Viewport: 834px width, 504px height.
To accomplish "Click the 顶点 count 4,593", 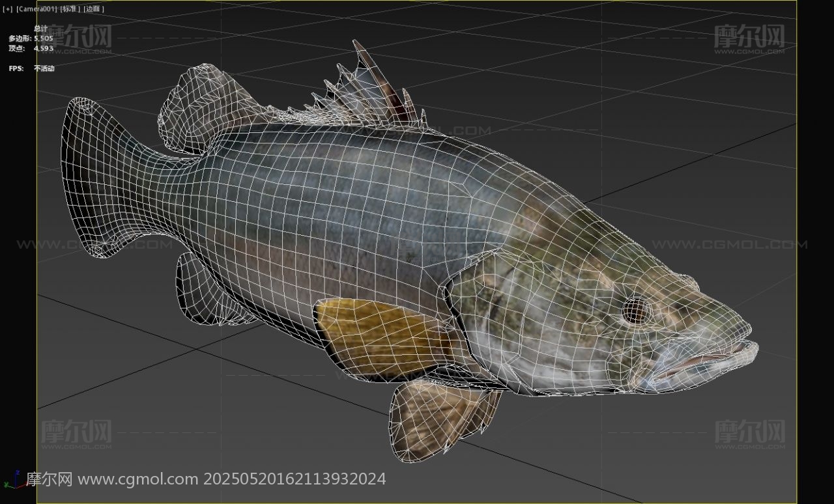I will click(44, 48).
